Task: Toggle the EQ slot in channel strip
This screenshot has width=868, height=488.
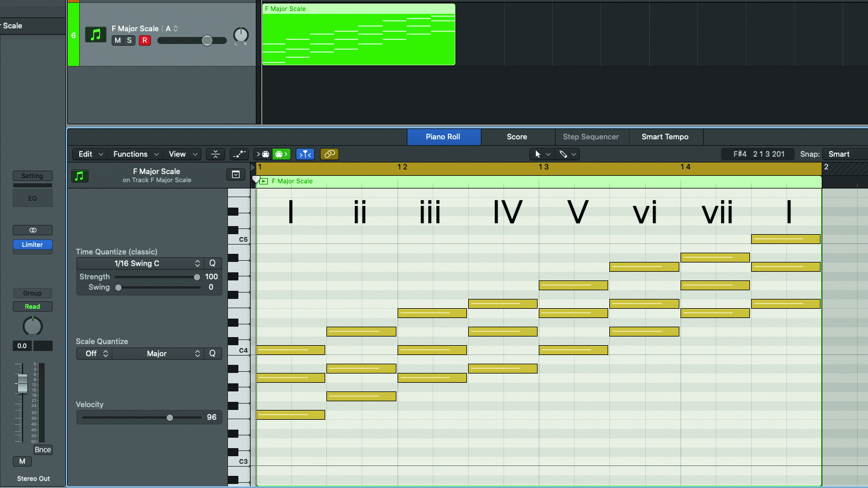Action: point(32,198)
